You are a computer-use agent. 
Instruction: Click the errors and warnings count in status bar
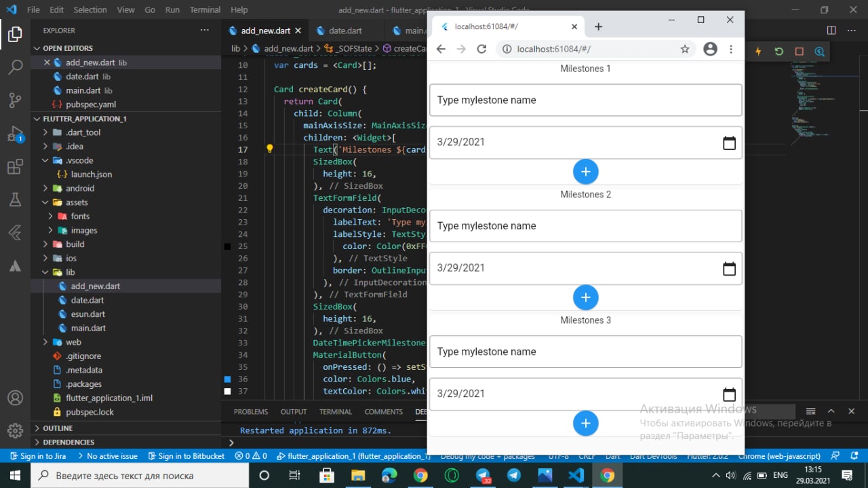[251, 456]
